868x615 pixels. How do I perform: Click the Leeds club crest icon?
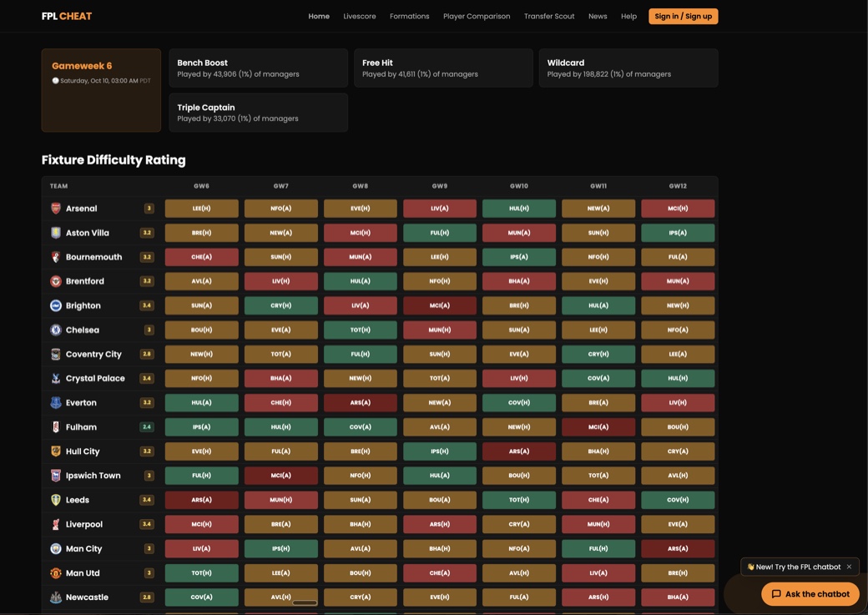[56, 500]
